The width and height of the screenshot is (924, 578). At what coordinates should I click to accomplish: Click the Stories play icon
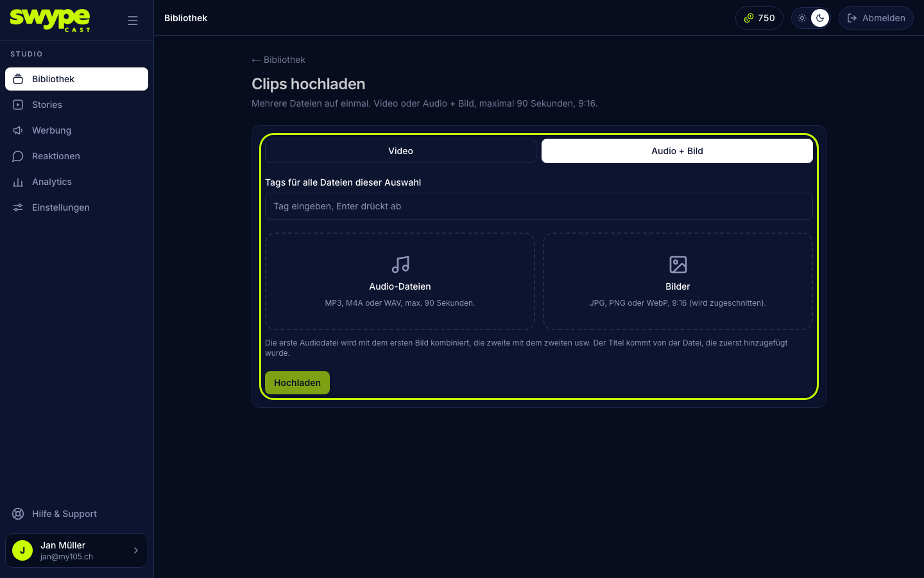click(18, 105)
